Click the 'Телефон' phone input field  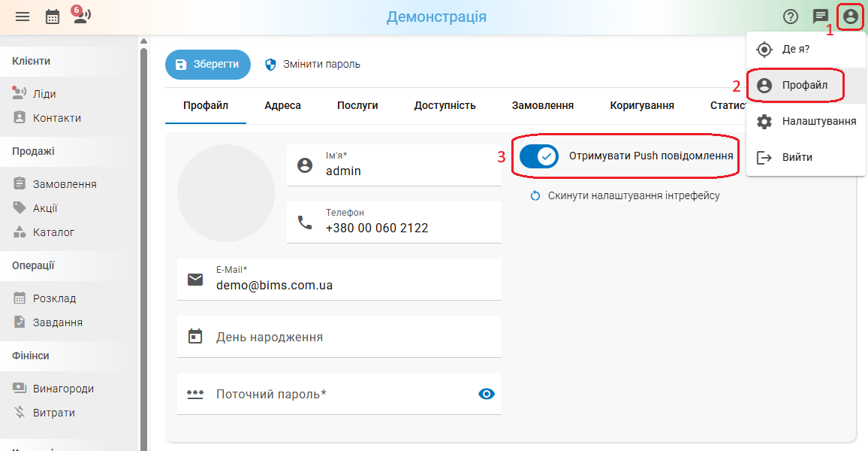[x=394, y=222]
